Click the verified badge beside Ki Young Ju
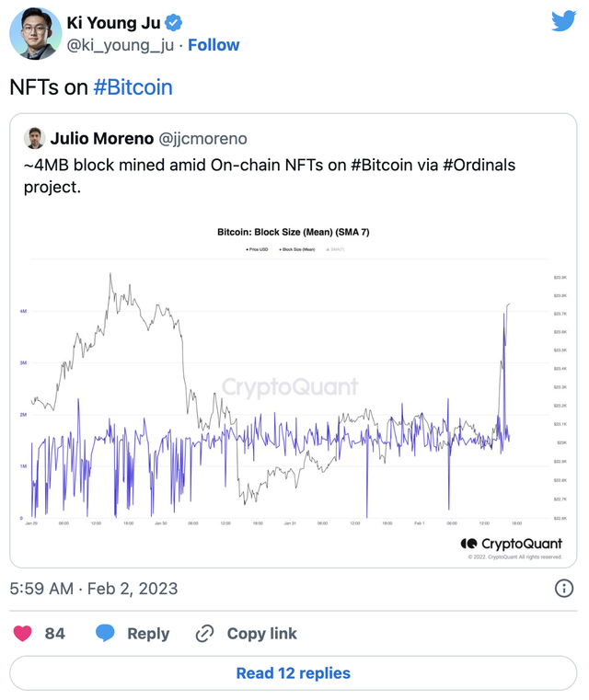 point(171,22)
